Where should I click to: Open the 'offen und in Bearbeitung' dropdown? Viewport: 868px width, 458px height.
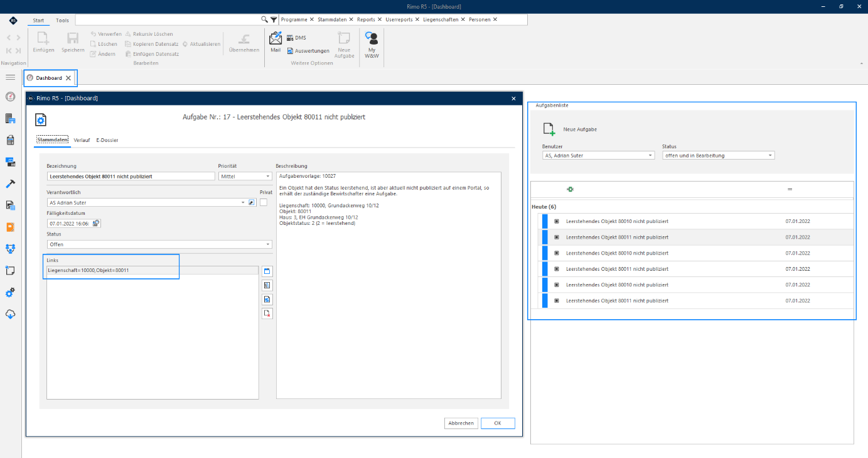[719, 155]
